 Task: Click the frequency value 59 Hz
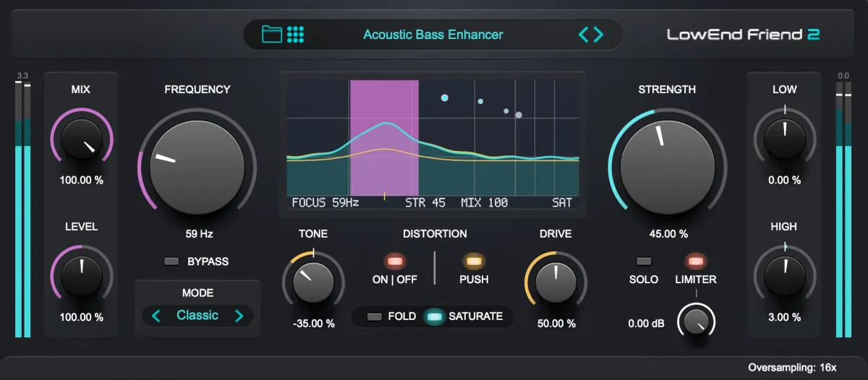pyautogui.click(x=199, y=234)
